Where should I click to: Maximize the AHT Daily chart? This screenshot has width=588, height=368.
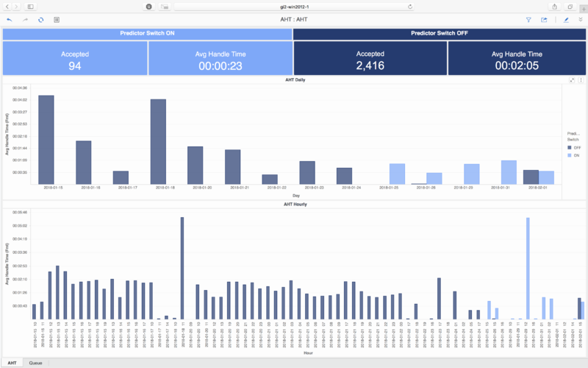pyautogui.click(x=573, y=79)
